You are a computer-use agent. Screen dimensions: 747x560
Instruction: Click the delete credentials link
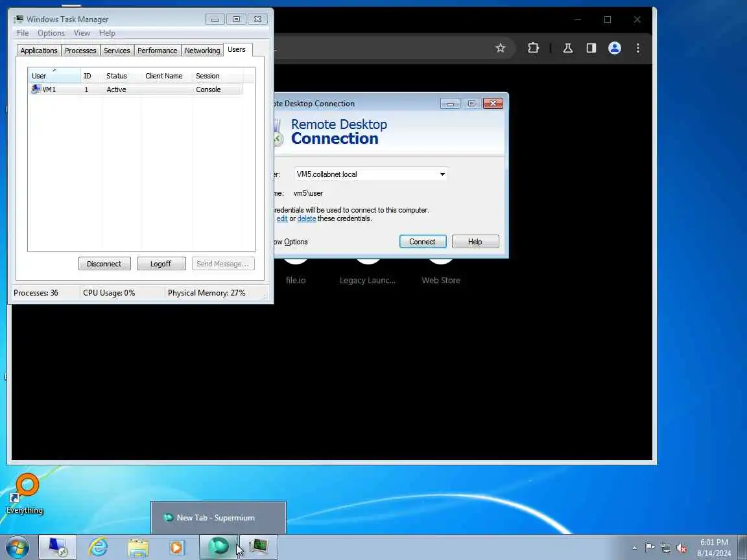click(x=307, y=218)
